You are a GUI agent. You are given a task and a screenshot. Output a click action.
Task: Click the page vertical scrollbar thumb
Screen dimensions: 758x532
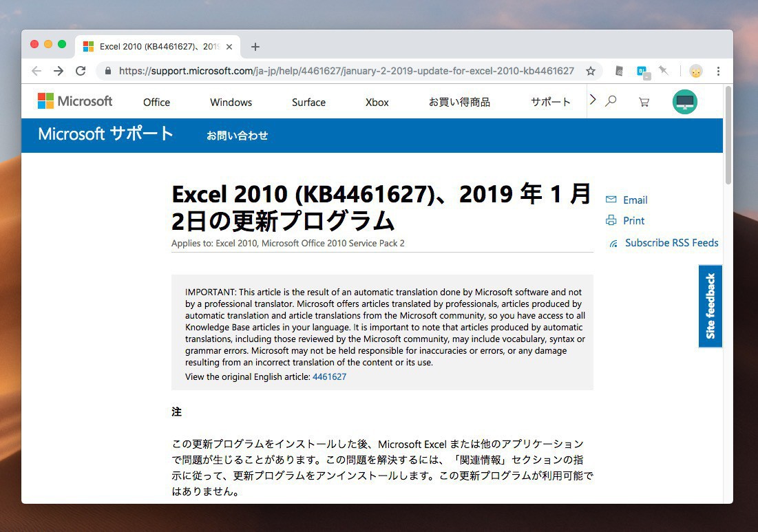[728, 136]
